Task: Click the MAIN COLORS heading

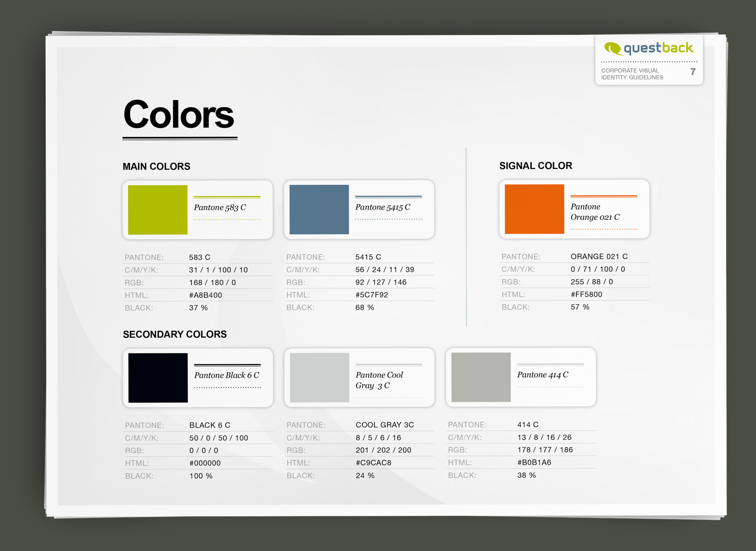Action: point(156,166)
